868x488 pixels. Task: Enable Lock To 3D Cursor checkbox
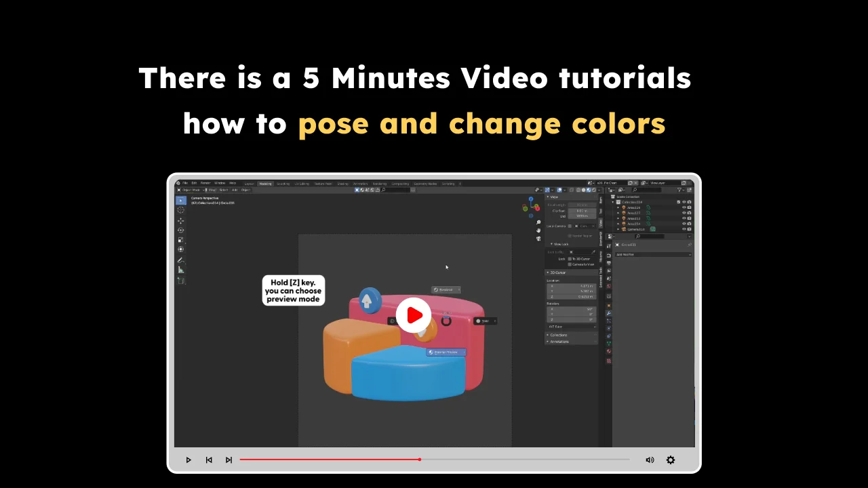(570, 259)
